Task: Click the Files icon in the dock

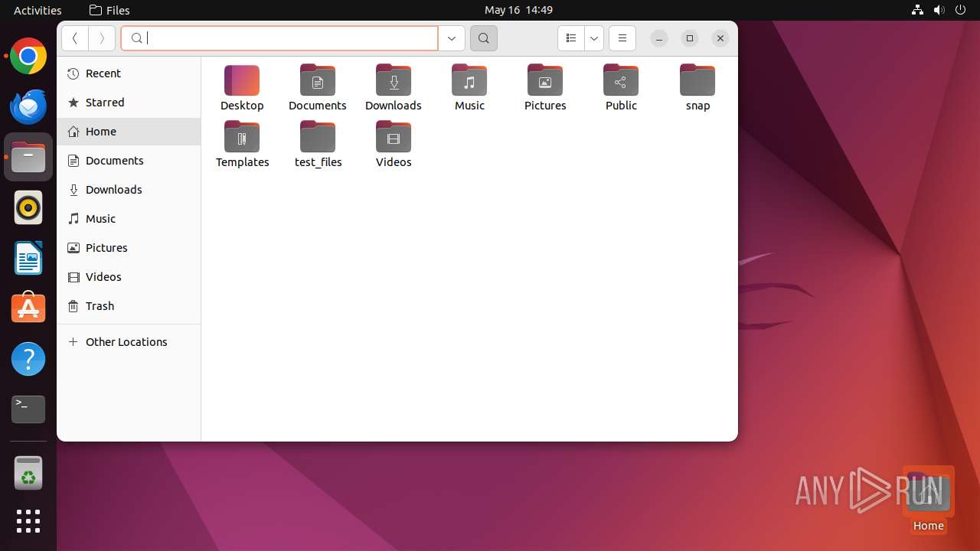Action: (x=28, y=157)
